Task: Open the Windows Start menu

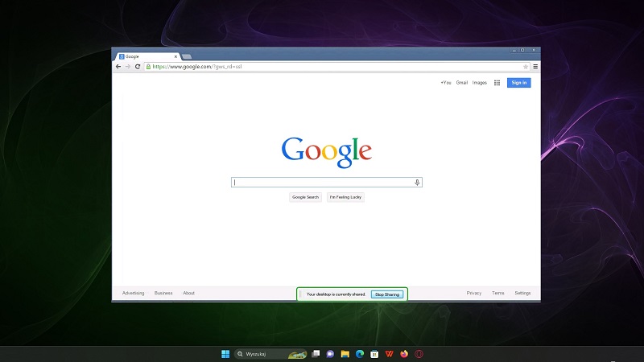Action: tap(225, 354)
